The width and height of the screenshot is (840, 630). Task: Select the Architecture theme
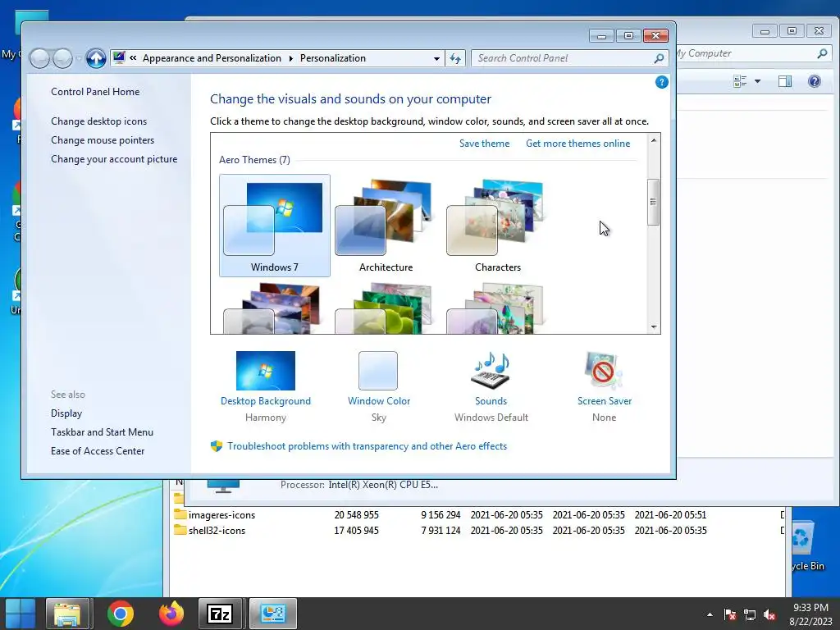386,225
